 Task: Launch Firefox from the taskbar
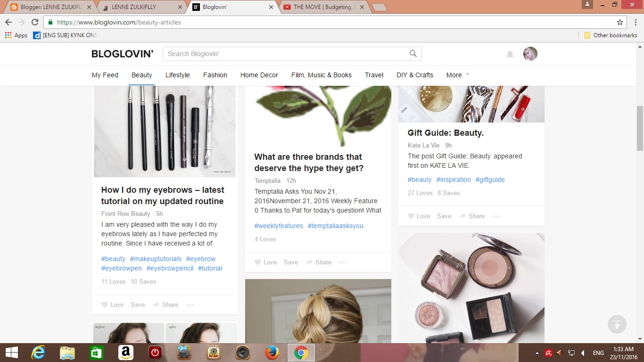point(272,353)
